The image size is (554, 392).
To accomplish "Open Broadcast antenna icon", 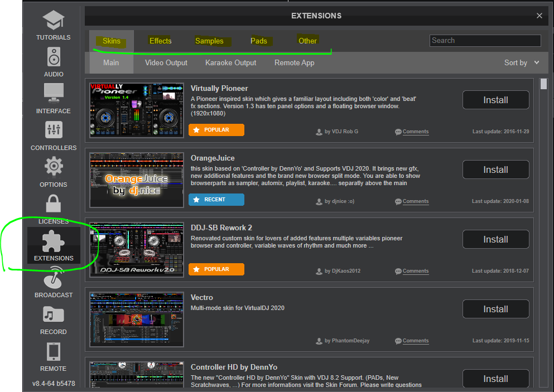I will 54,278.
